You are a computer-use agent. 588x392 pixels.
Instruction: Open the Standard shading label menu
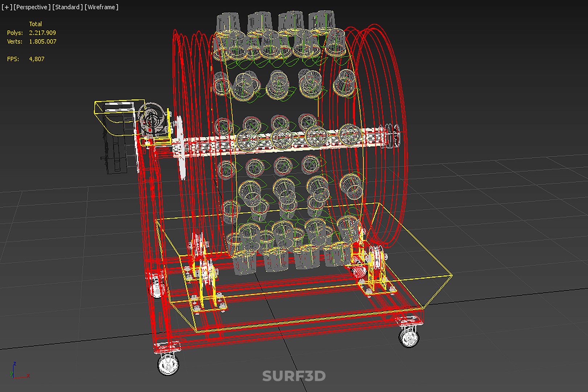pos(67,7)
